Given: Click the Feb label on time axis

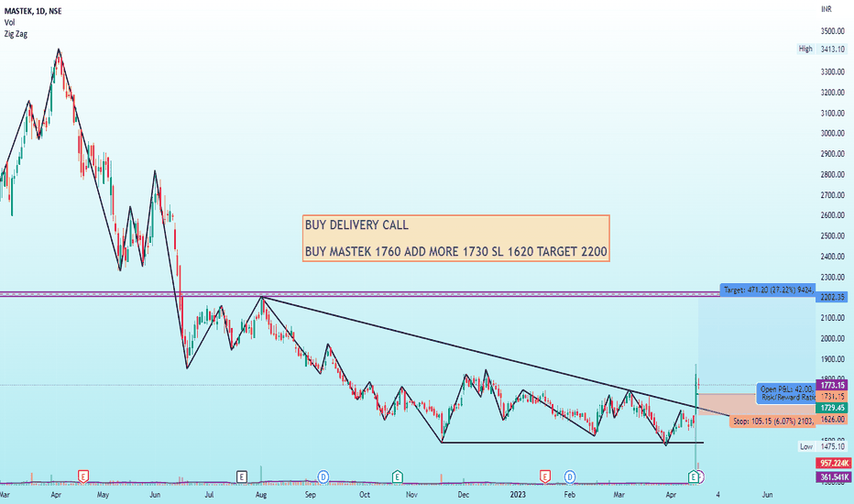Looking at the screenshot, I should [x=569, y=495].
